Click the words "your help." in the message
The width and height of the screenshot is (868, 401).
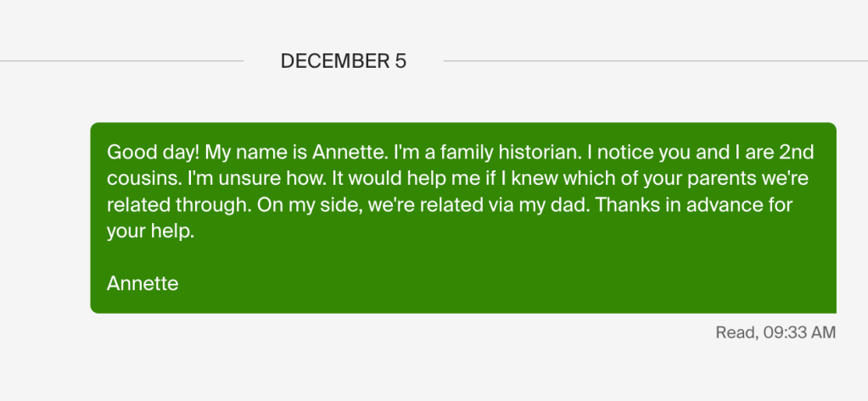151,231
